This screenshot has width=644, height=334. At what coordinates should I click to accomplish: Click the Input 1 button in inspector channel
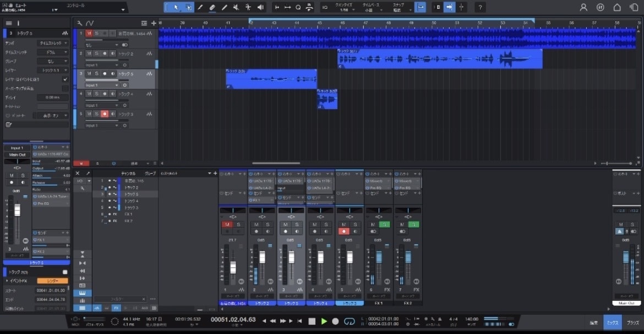click(x=17, y=148)
